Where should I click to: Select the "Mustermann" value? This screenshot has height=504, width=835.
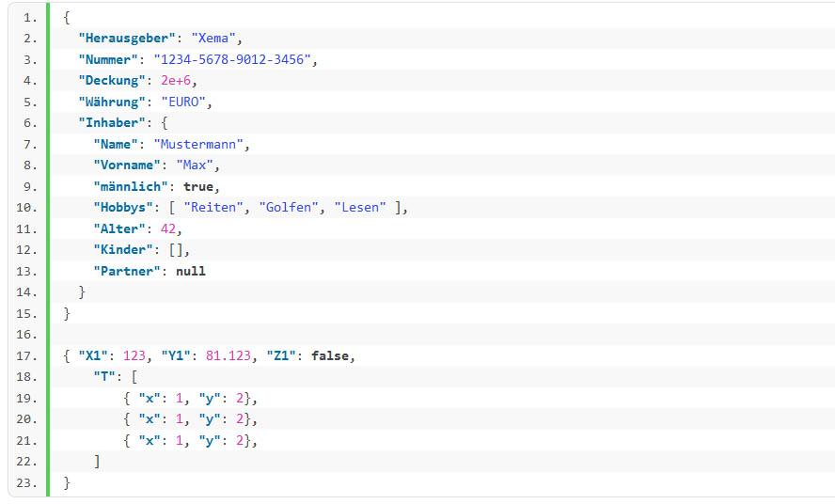[198, 145]
